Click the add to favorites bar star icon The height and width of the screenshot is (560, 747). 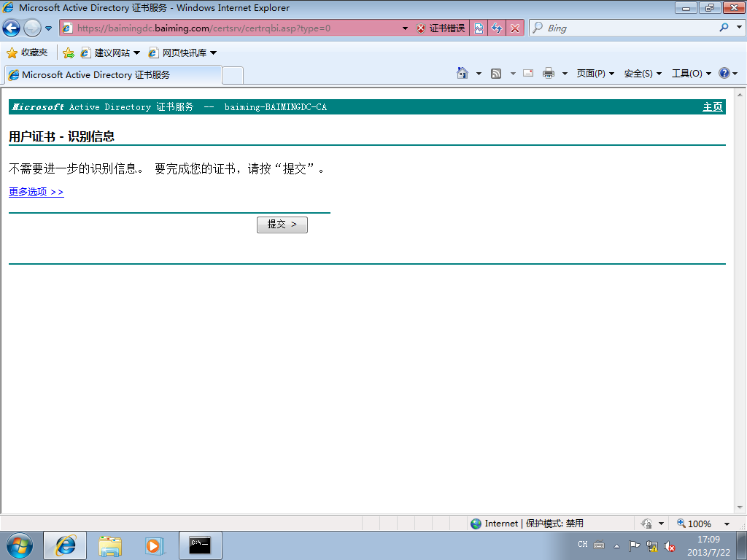68,52
